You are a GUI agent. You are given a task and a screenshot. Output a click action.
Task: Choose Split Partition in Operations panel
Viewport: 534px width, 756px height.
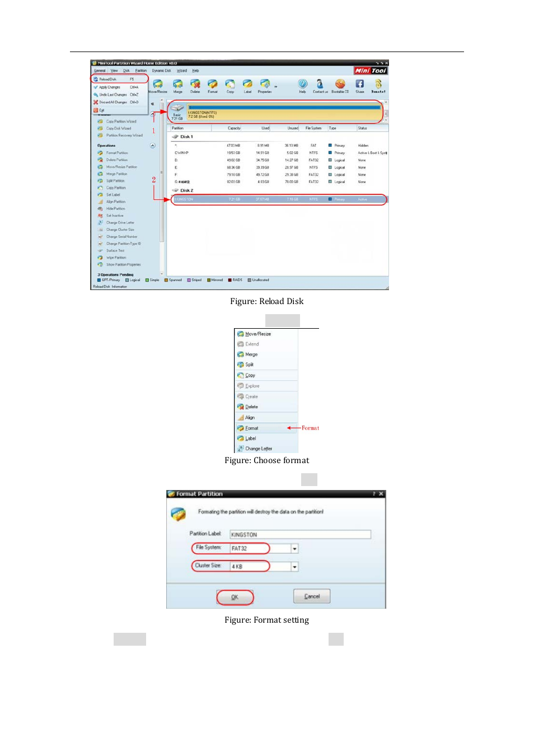115,181
